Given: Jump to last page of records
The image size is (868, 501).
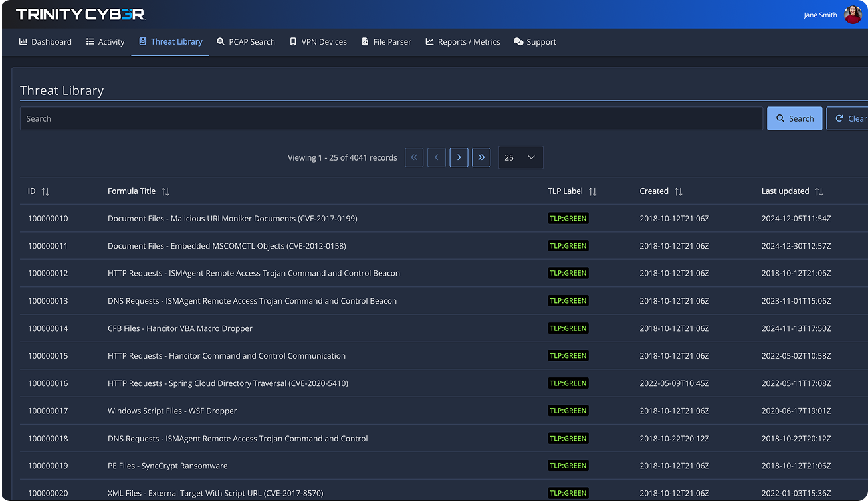Looking at the screenshot, I should (x=481, y=157).
